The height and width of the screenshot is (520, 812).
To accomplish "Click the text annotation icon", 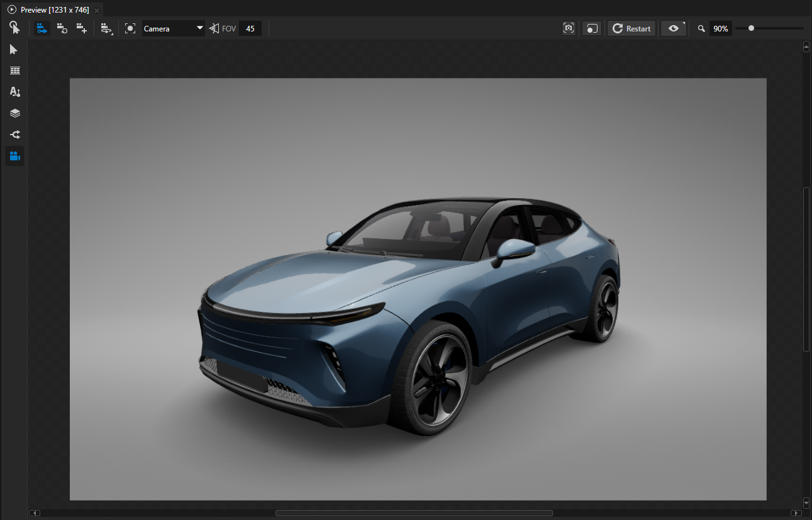I will 14,92.
